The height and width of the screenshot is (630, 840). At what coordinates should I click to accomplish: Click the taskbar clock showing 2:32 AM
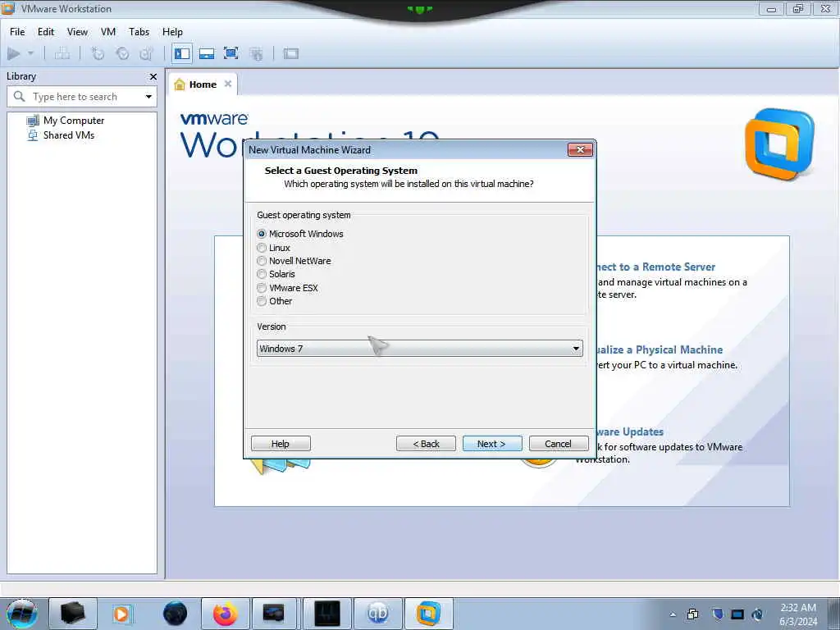(798, 614)
